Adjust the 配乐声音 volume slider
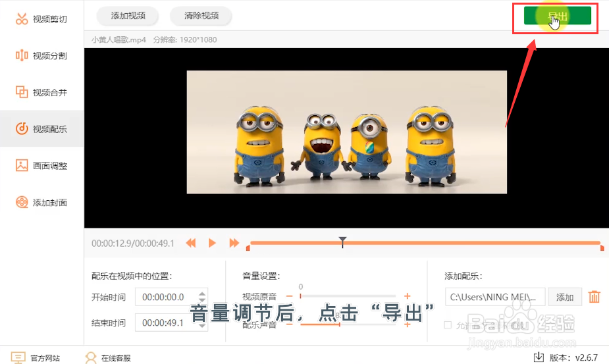This screenshot has width=609, height=364. point(348,324)
